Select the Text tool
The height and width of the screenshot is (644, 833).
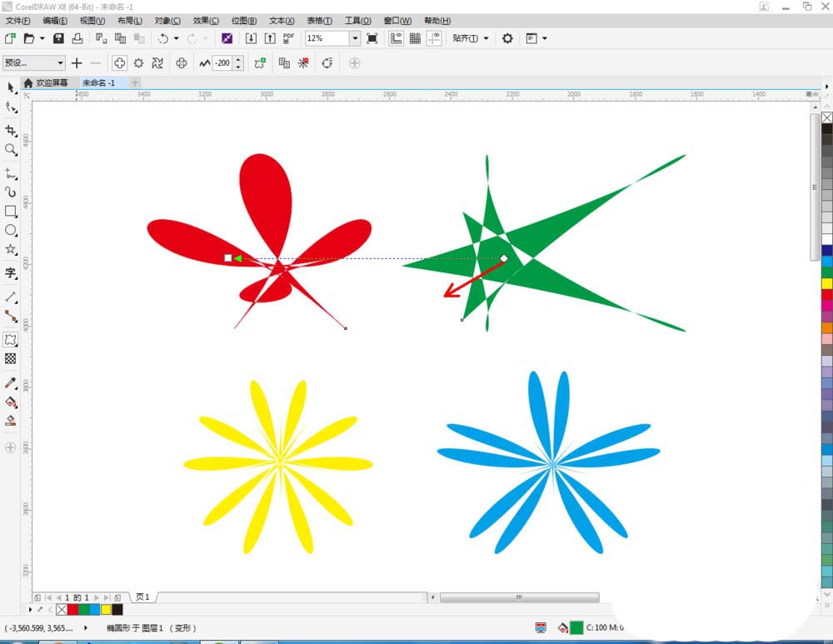click(x=11, y=274)
